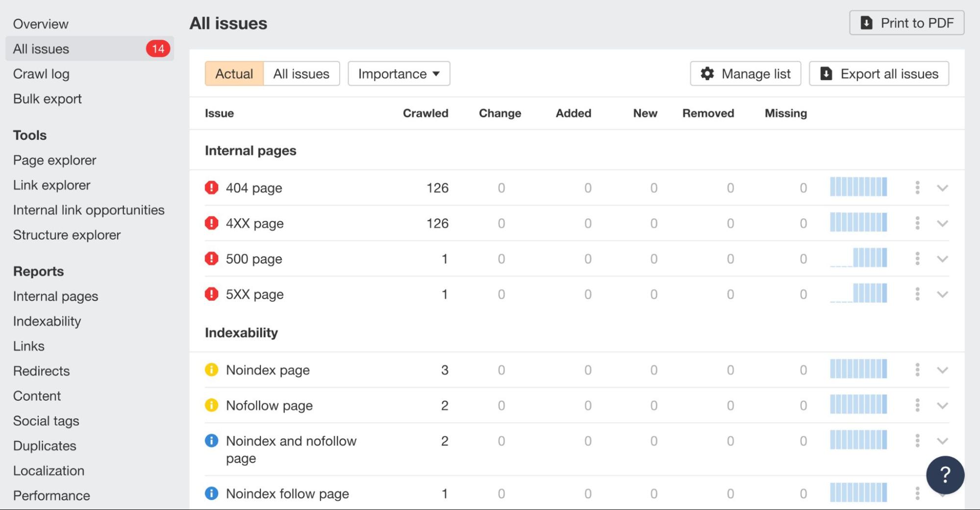Screen dimensions: 980x510
Task: Click the blue info icon beside Noindex follow page
Action: point(211,494)
